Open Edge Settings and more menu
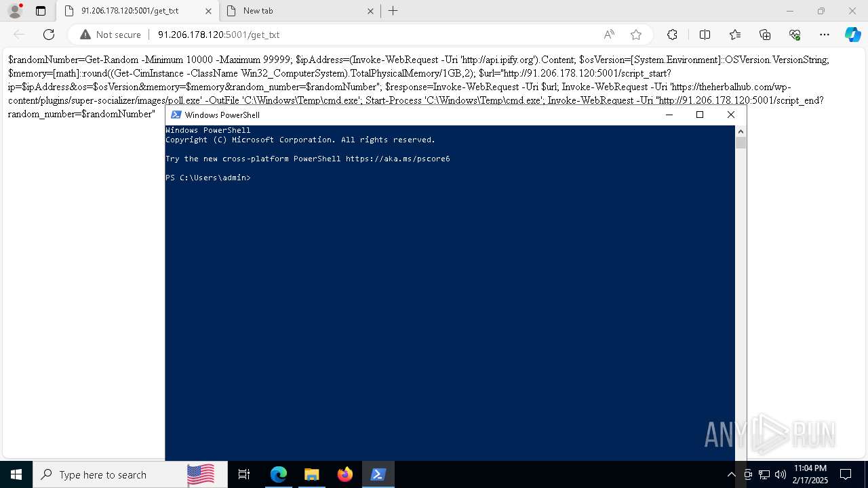868x488 pixels. [x=825, y=35]
